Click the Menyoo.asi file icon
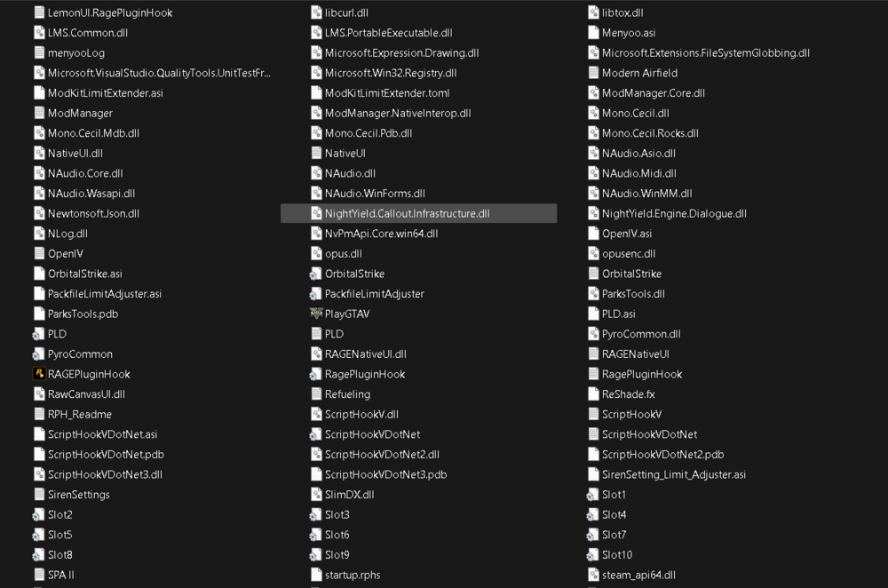 tap(593, 33)
